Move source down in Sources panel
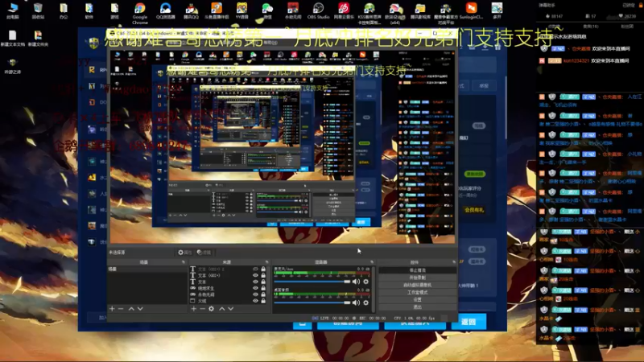644x362 pixels. coord(231,308)
